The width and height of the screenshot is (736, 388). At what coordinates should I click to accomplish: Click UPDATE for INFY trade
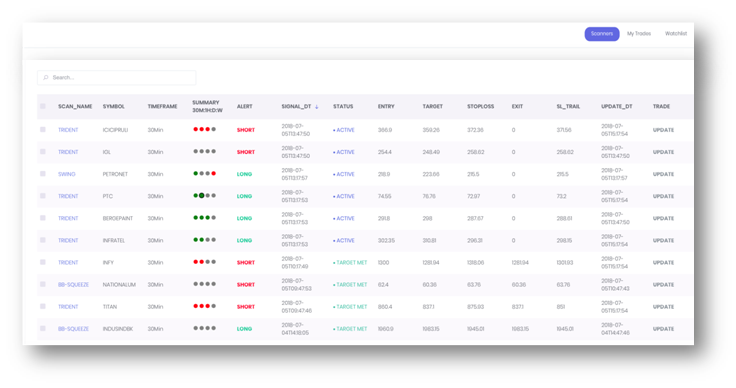(663, 262)
